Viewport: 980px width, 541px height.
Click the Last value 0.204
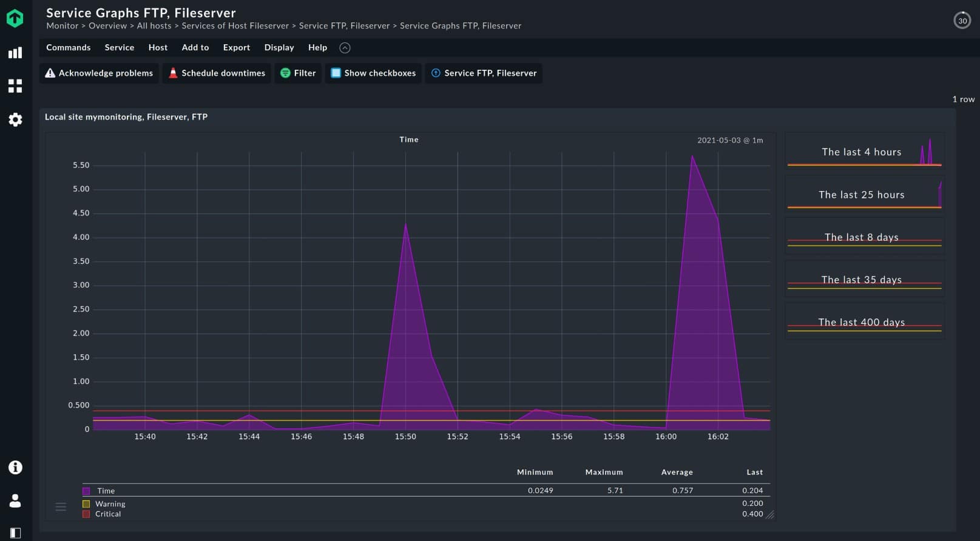click(752, 491)
